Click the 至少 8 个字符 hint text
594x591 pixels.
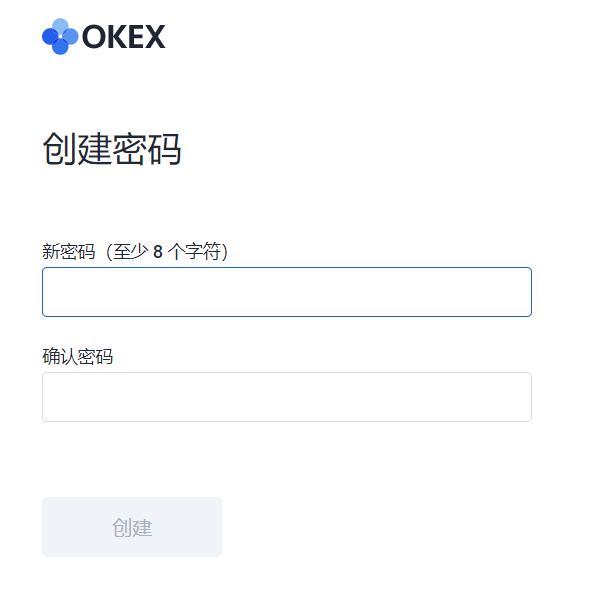click(x=167, y=252)
